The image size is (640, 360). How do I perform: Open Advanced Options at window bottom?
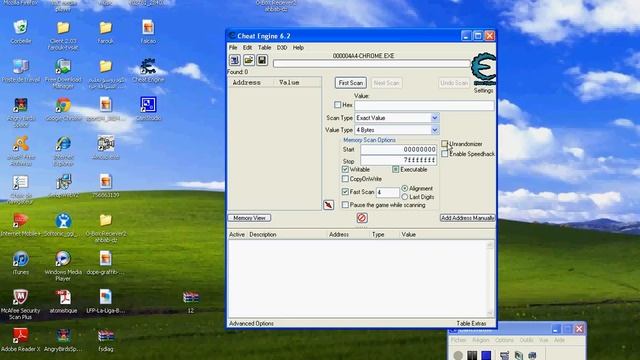coord(251,323)
